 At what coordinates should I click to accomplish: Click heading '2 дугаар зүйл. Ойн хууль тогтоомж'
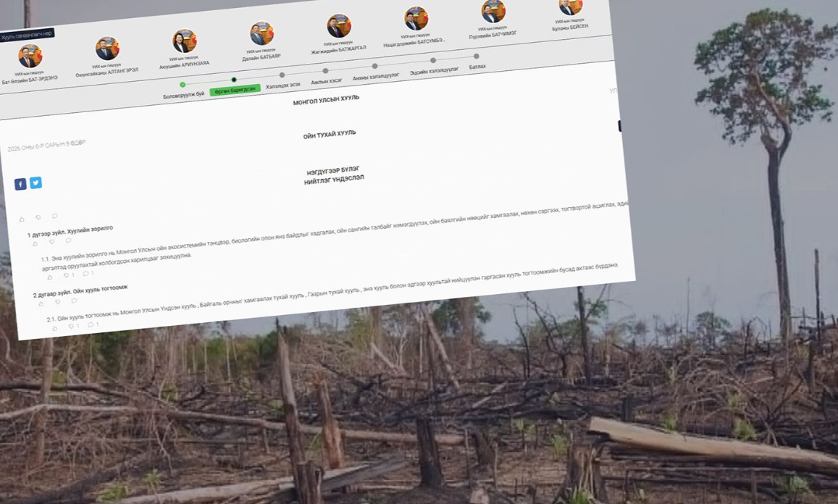tap(80, 291)
